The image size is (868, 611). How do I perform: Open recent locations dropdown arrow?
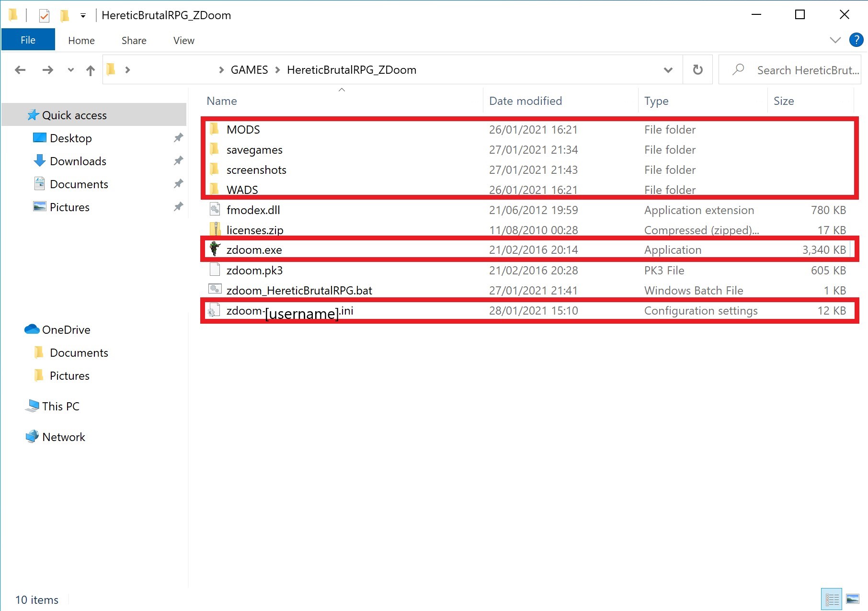pos(71,70)
